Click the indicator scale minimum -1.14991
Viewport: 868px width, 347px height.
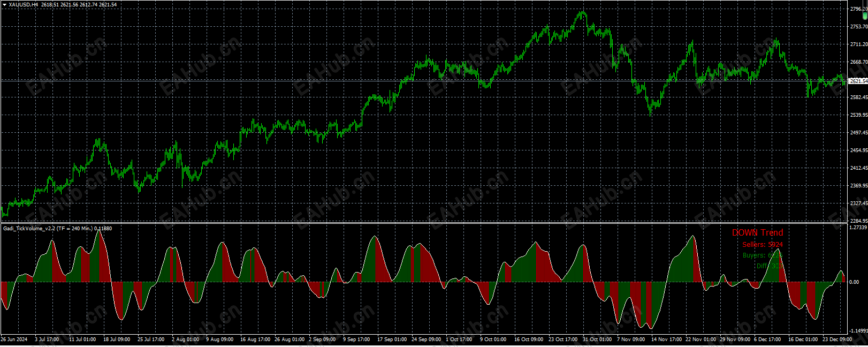[858, 331]
